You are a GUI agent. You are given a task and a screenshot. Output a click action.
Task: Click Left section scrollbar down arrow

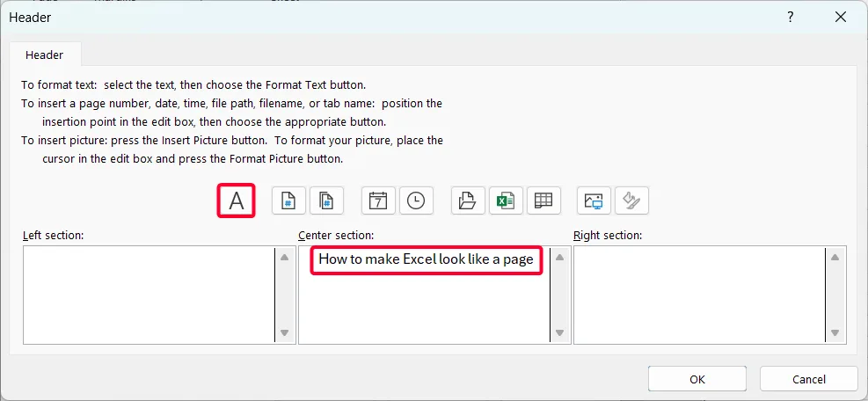pyautogui.click(x=285, y=333)
